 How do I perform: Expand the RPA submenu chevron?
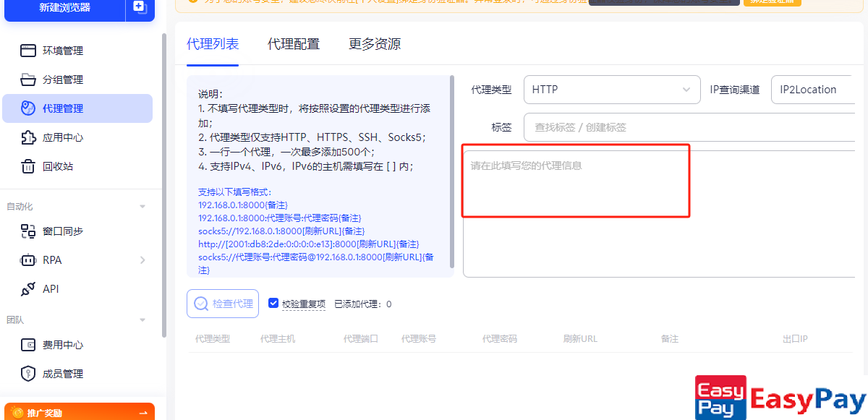click(x=142, y=260)
